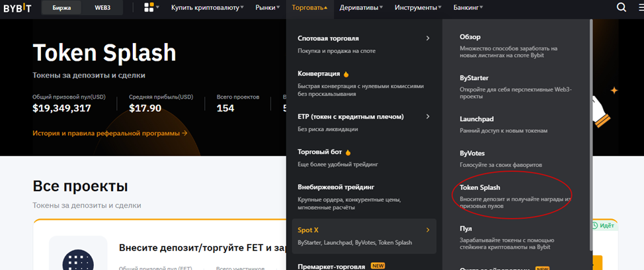Switch to the WEB3 tab

[x=102, y=8]
